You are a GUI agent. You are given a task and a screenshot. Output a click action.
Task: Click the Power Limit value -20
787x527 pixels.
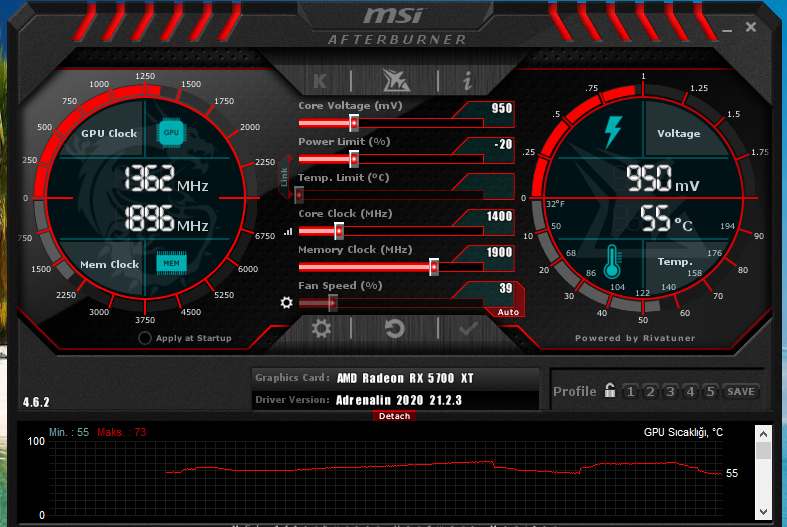pos(503,145)
